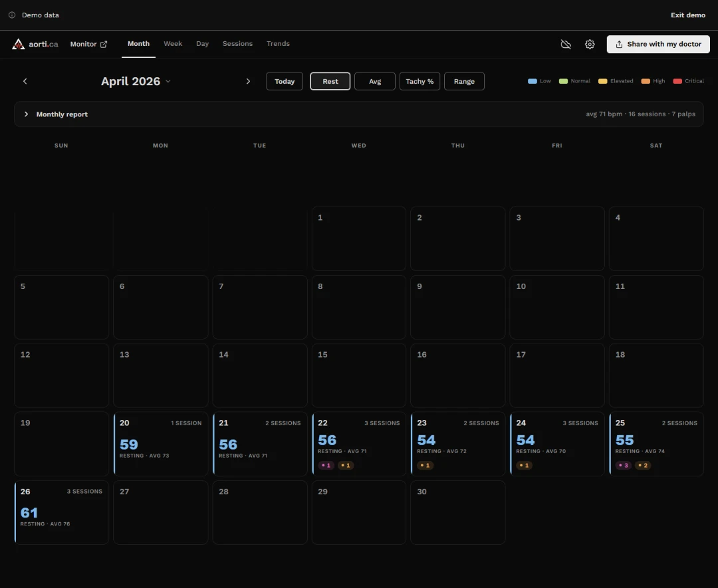Open settings via gear icon

pos(590,45)
